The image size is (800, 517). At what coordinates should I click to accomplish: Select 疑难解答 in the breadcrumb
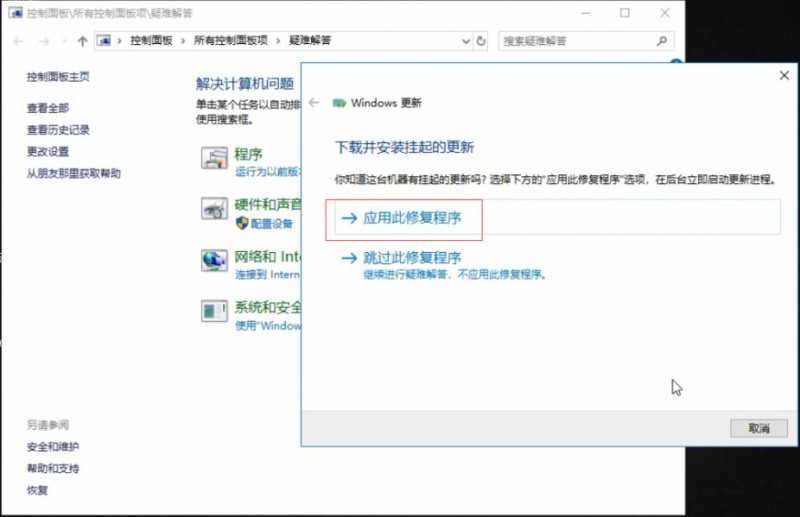(x=310, y=40)
